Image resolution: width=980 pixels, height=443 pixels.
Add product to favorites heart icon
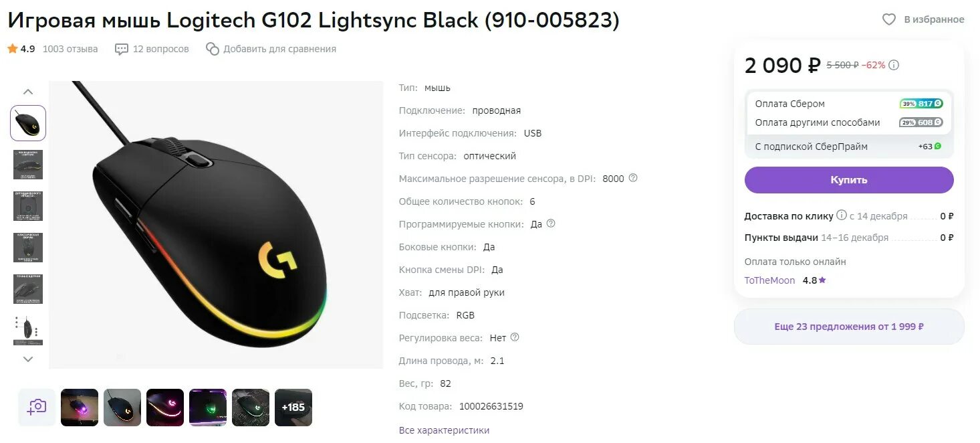[888, 19]
